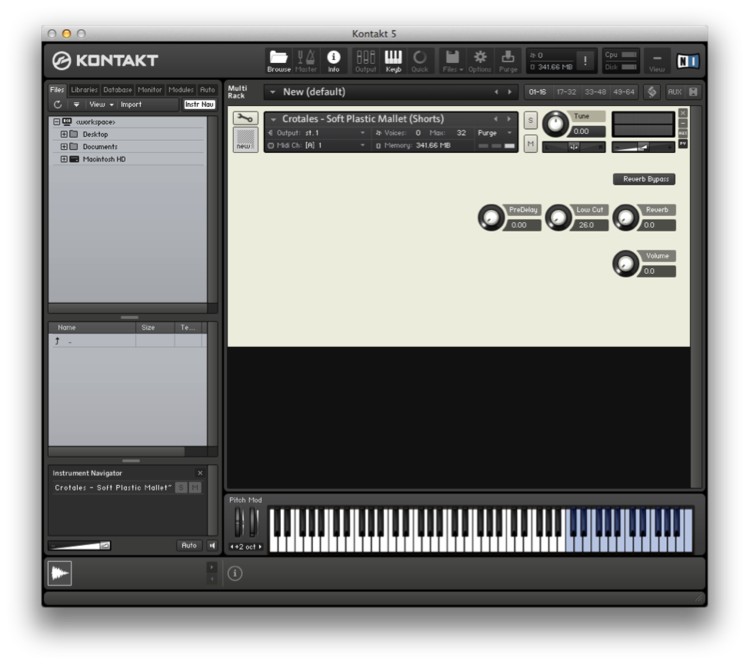
Task: Minimize the instrument header view
Action: [683, 123]
